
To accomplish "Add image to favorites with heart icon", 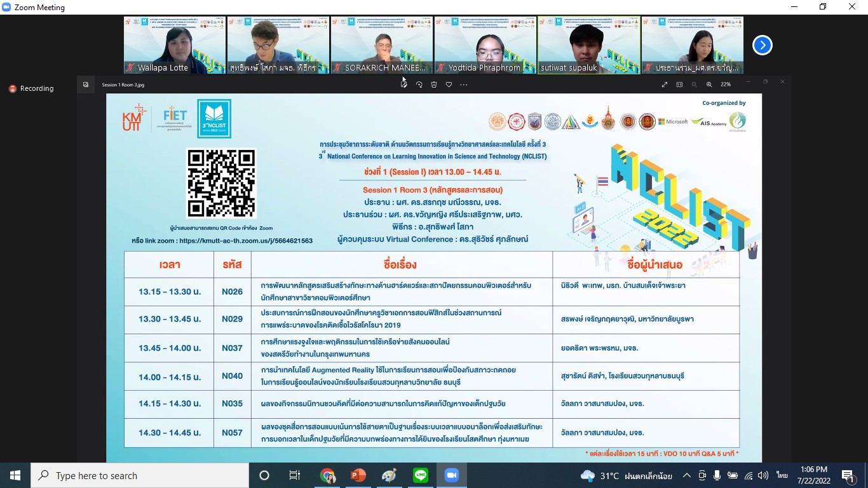I will [x=449, y=85].
